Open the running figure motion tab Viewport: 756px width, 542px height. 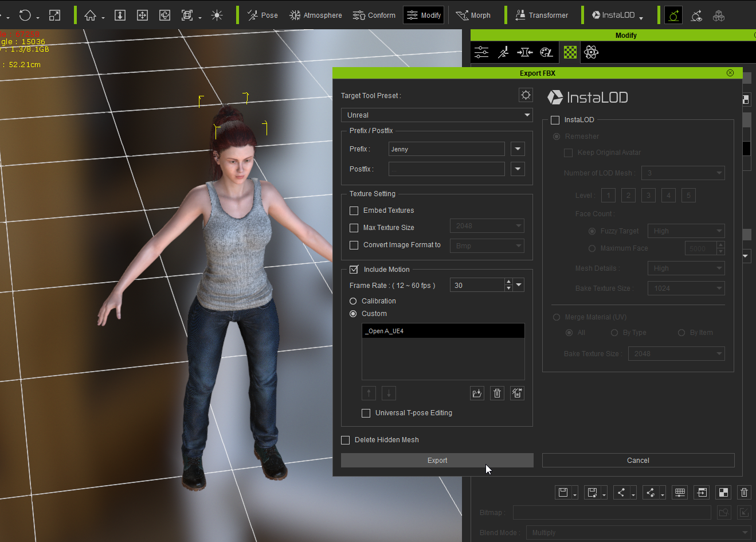[503, 53]
